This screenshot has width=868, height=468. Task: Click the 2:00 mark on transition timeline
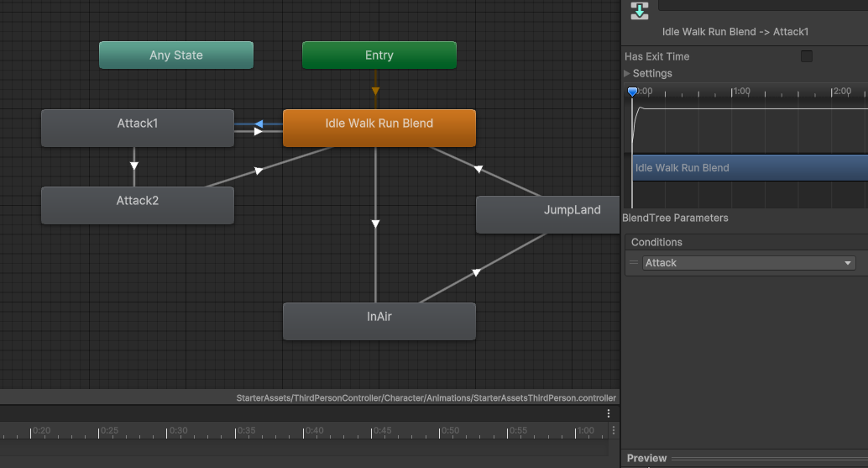click(x=841, y=91)
